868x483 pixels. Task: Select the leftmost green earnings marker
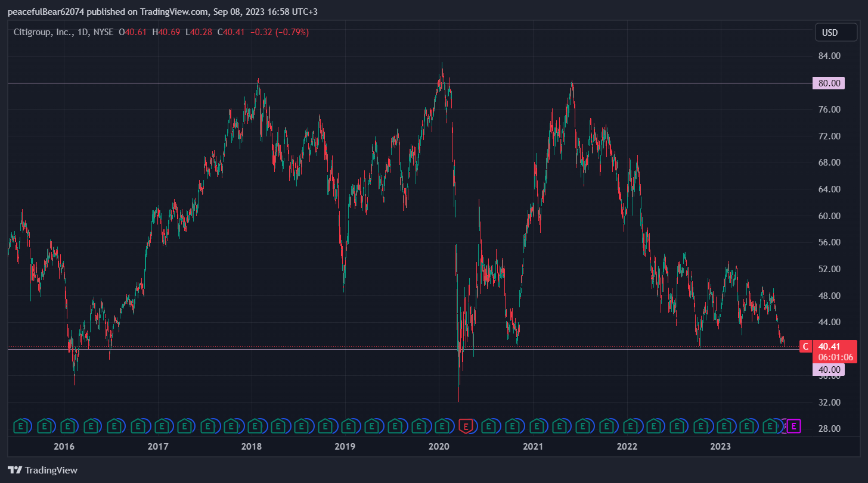[21, 426]
